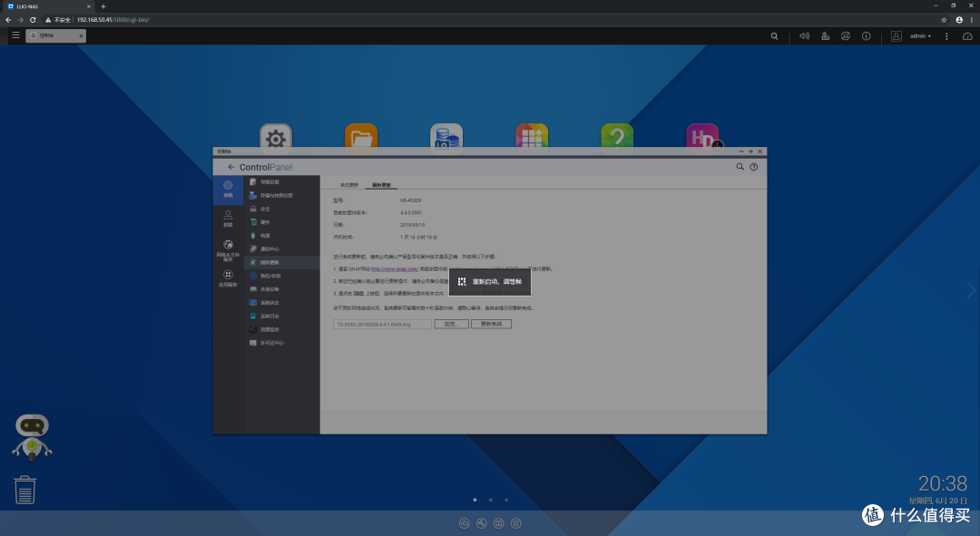The width and height of the screenshot is (980, 536).
Task: Open the browser profile icon
Action: [959, 20]
